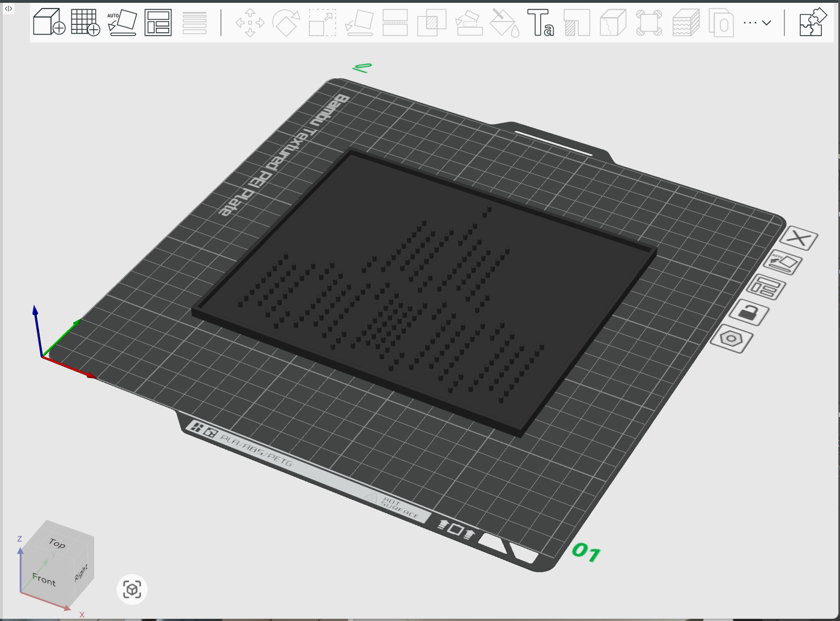Select the dark rectangular model on the plate
Screen dimensions: 840x621
tap(424, 292)
